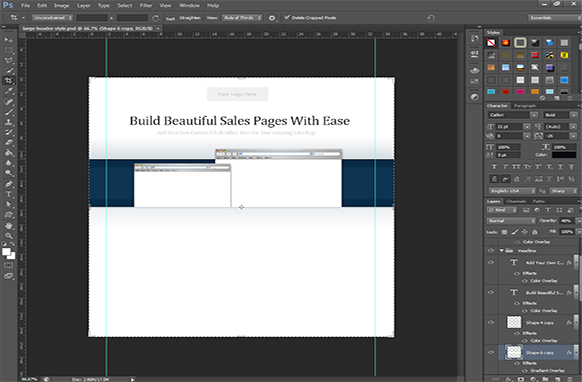
Task: Select the Horizontal Type tool
Action: [x=9, y=194]
